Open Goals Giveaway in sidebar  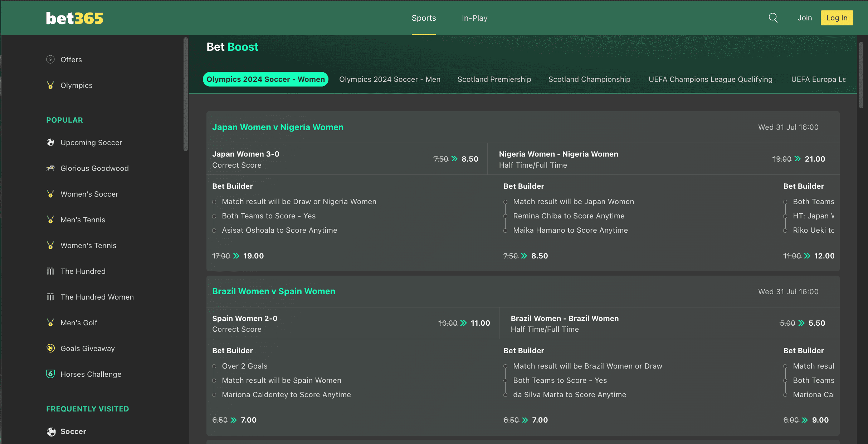[x=88, y=348]
